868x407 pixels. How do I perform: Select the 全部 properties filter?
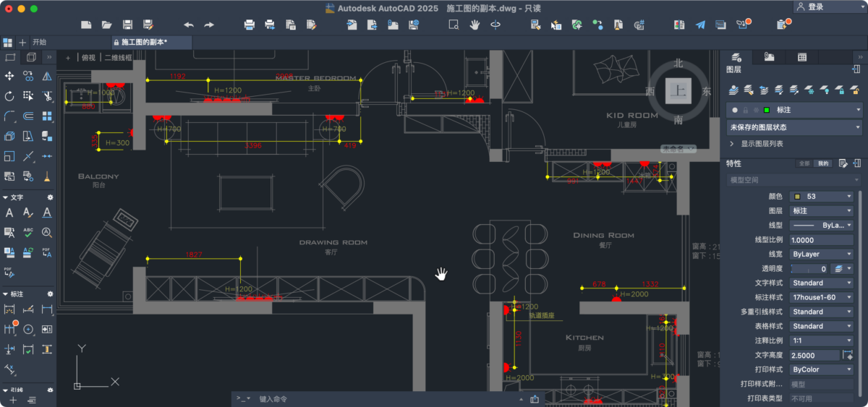pyautogui.click(x=804, y=163)
